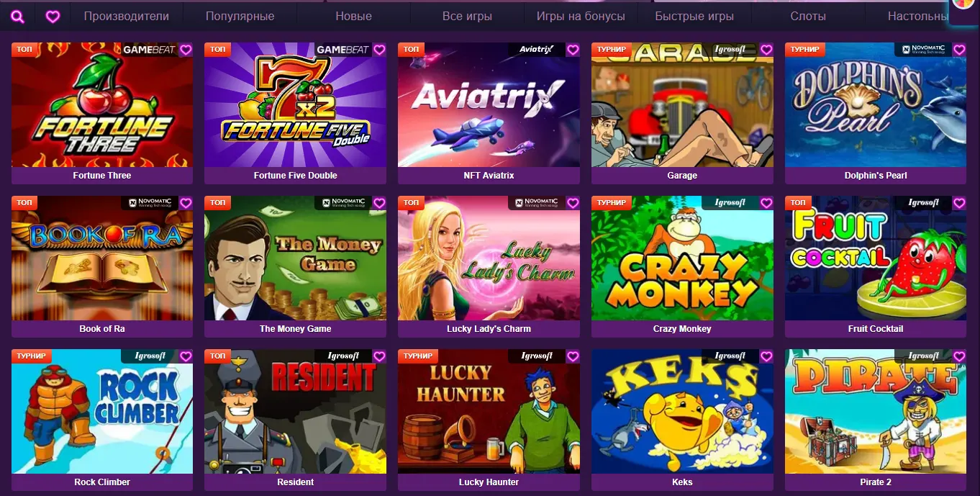Open favorites heart icon in navigation bar
Image resolution: width=980 pixels, height=496 pixels.
tap(53, 17)
